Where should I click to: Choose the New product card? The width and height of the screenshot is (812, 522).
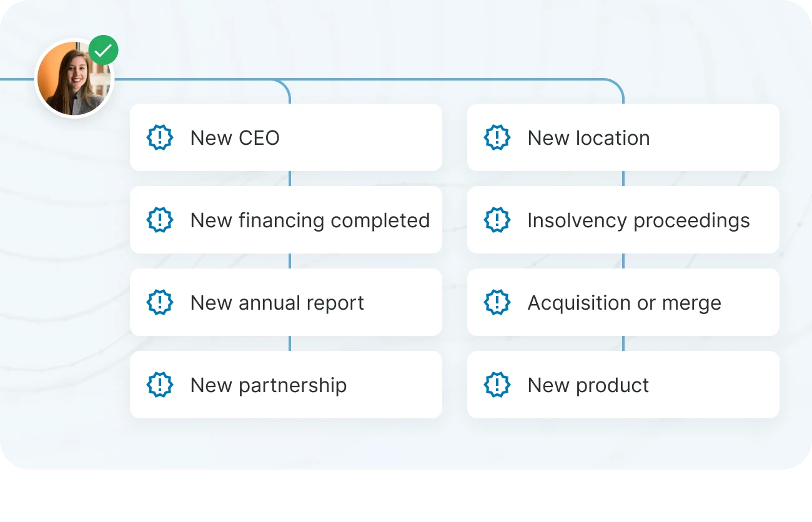tap(623, 385)
